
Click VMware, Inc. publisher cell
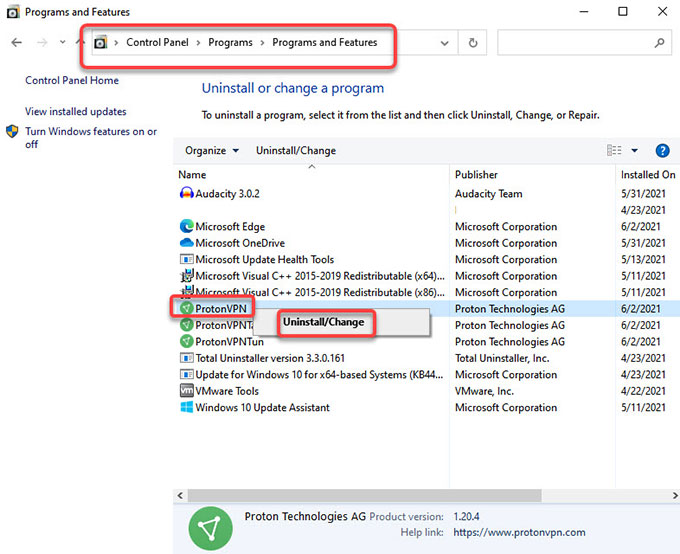pos(484,391)
